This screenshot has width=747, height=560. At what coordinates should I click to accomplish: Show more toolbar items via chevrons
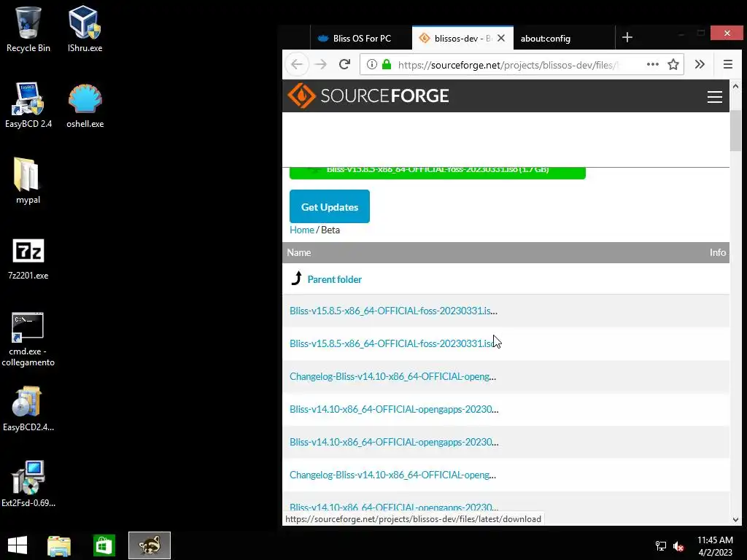(x=700, y=64)
